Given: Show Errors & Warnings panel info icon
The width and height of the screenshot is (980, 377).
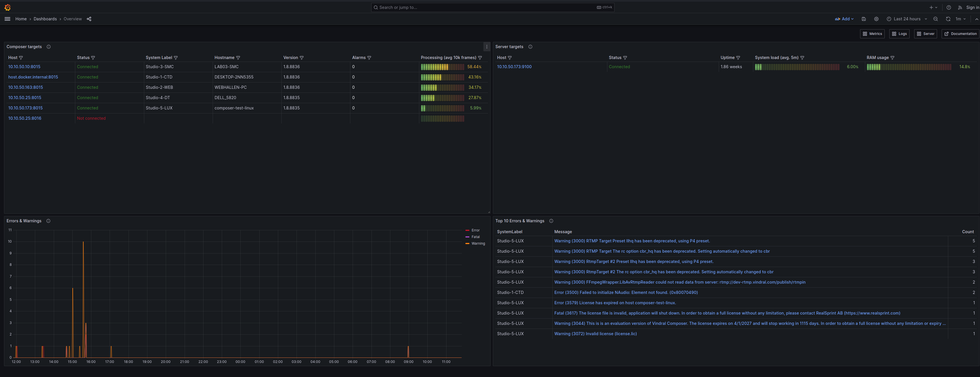Looking at the screenshot, I should (48, 221).
